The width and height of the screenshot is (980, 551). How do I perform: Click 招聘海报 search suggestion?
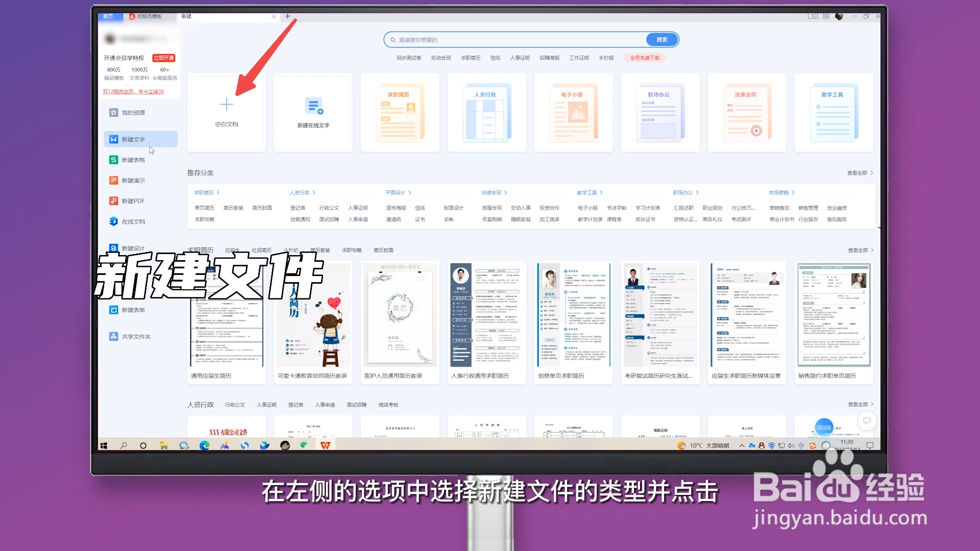pyautogui.click(x=550, y=58)
